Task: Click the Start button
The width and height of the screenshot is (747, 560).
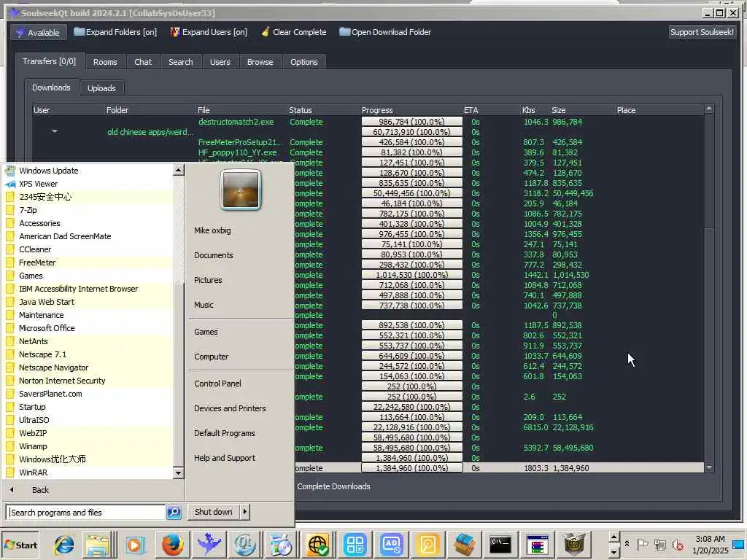Action: pos(21,545)
